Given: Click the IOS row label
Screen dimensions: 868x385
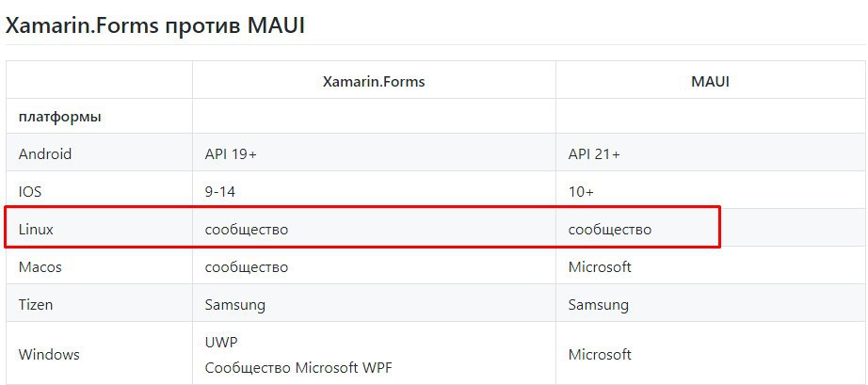Looking at the screenshot, I should click(30, 192).
